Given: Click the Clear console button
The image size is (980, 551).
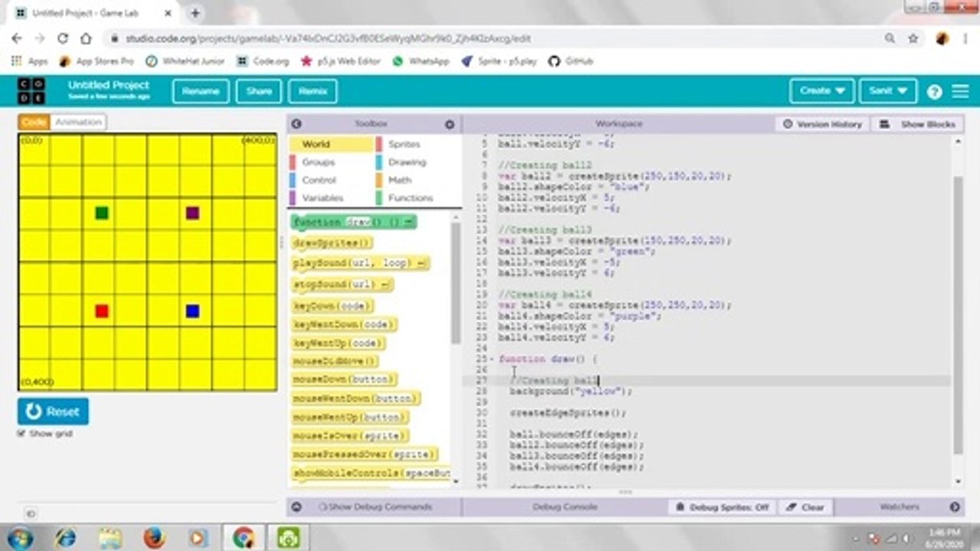Looking at the screenshot, I should [x=805, y=507].
